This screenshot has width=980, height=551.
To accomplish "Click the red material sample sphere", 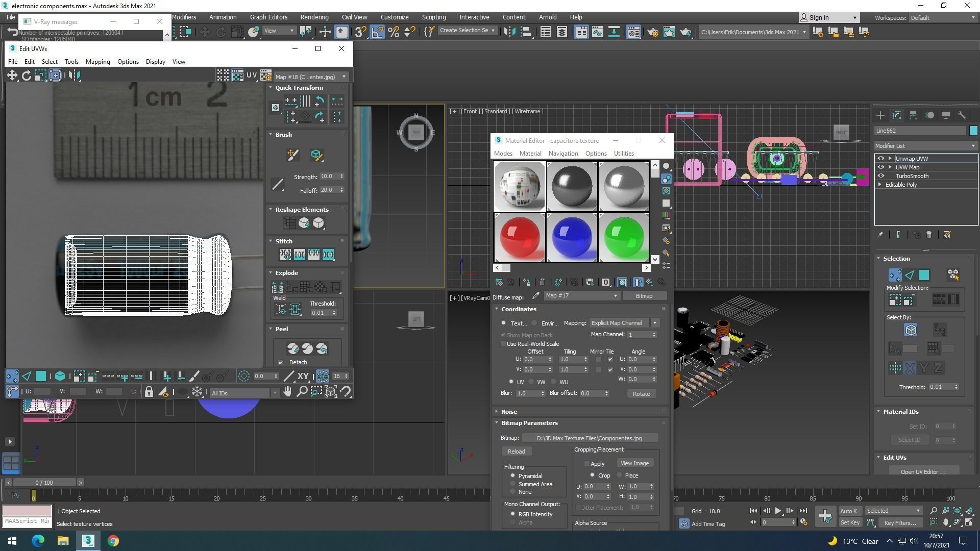I will point(520,238).
